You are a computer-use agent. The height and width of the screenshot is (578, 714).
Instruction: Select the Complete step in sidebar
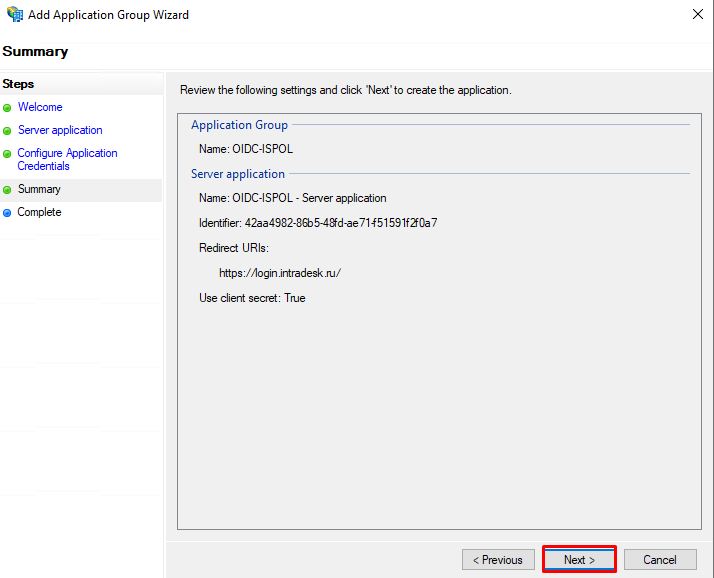39,212
